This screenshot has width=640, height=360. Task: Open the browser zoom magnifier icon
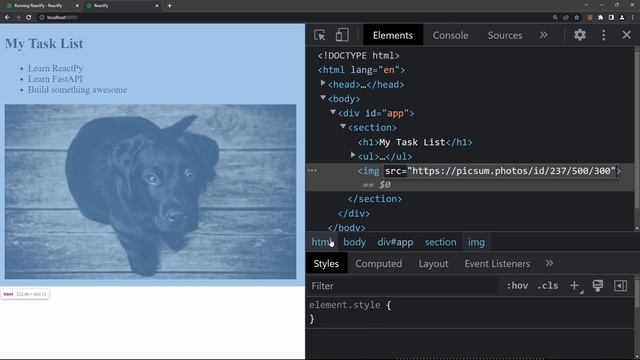point(555,18)
